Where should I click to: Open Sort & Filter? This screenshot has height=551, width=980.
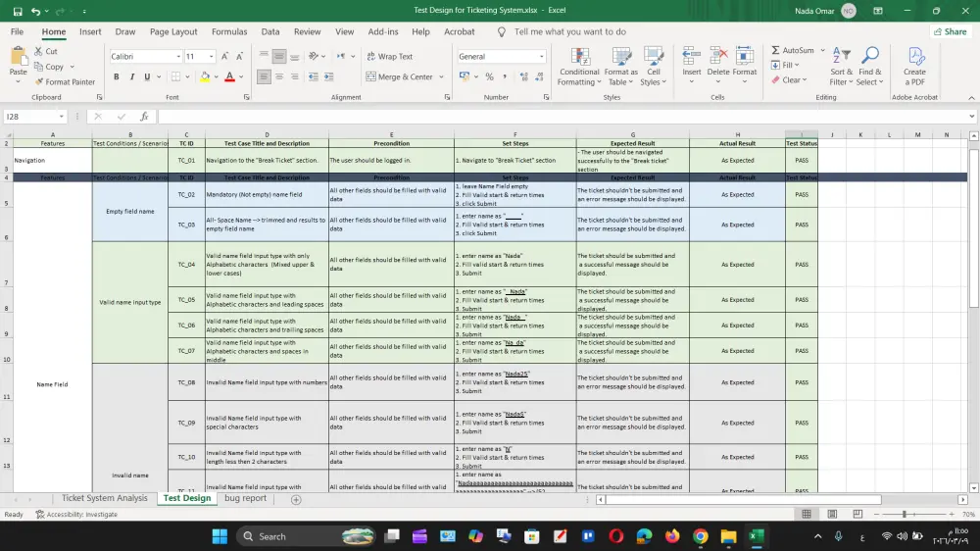(841, 67)
